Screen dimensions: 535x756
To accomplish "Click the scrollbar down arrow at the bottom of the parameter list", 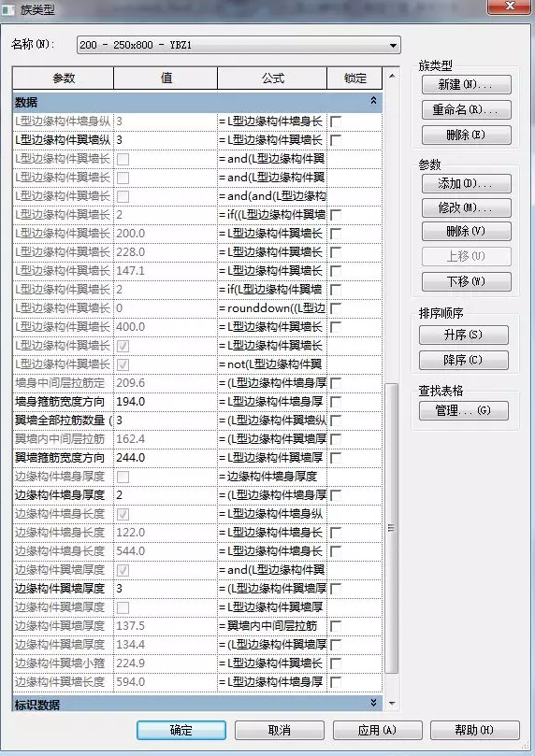I will 392,704.
